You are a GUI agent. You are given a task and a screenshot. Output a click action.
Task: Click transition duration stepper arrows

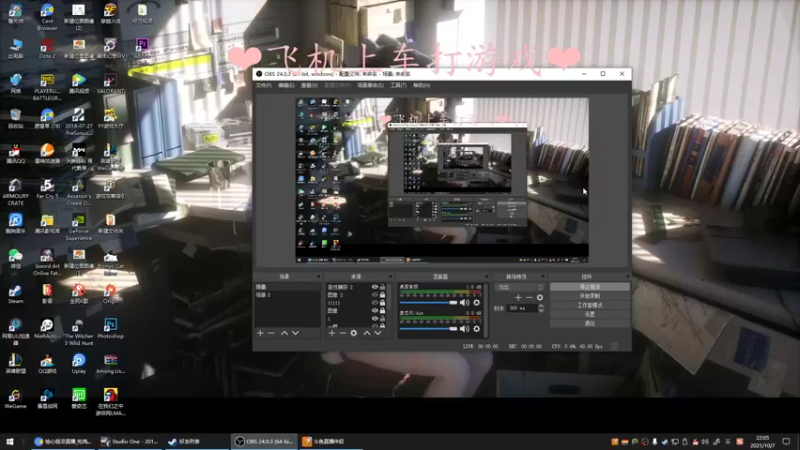pyautogui.click(x=541, y=308)
